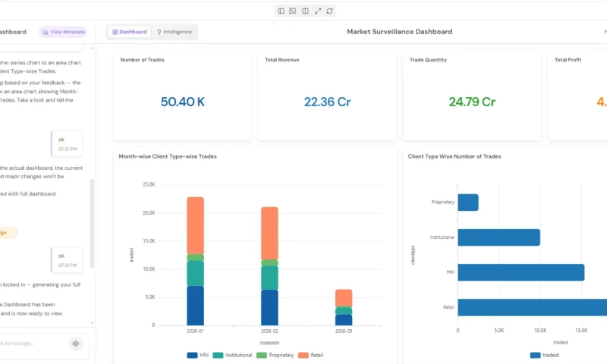The height and width of the screenshot is (364, 607).
Task: Switch to the Dashboard tab
Action: tap(130, 32)
